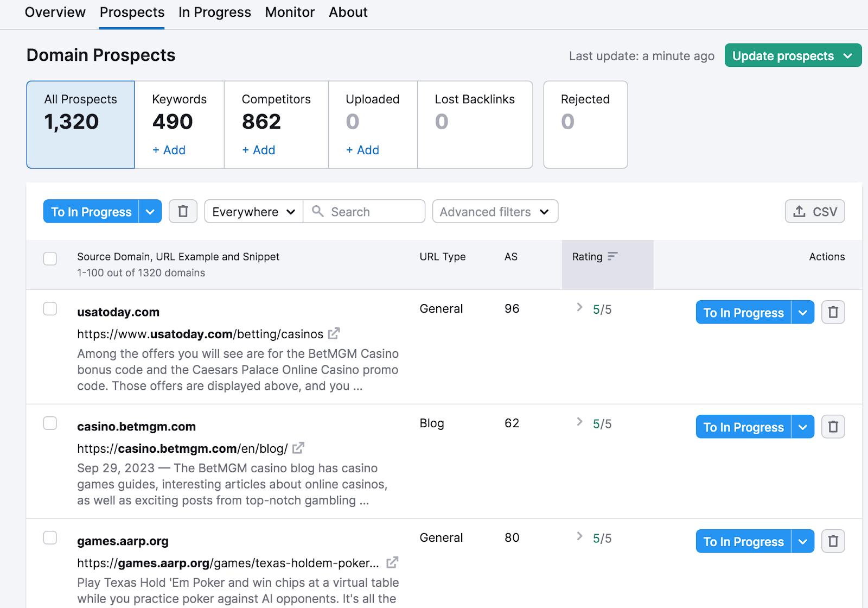Export the prospects list as CSV
This screenshot has width=868, height=608.
coord(815,211)
